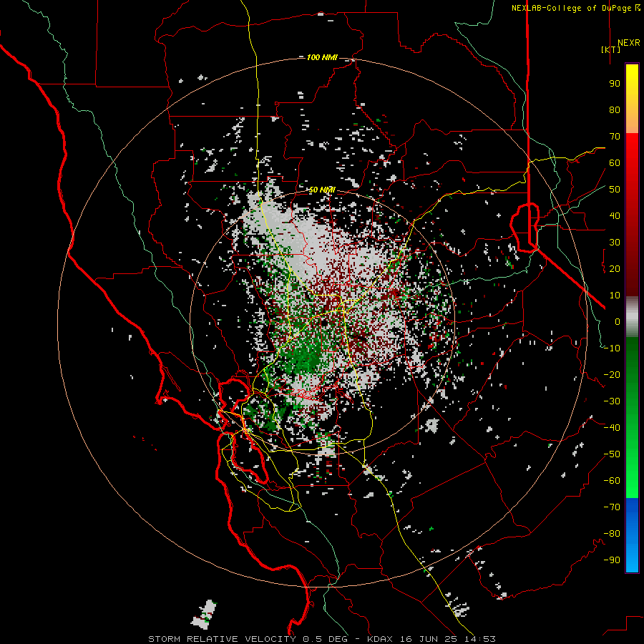Click the 0.5 DEG elevation text
The image size is (644, 644).
click(x=325, y=639)
